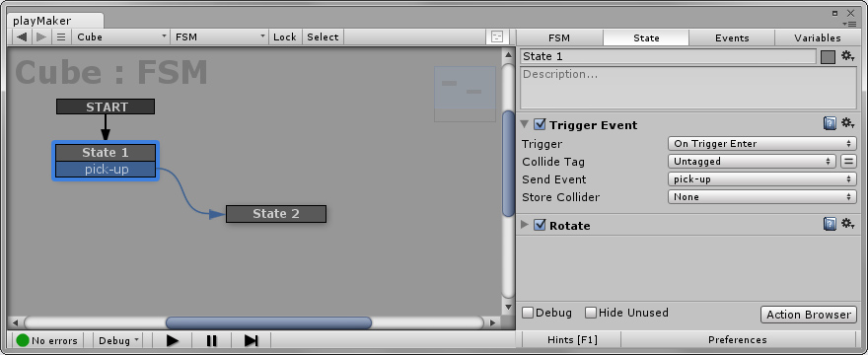
Task: Pause the scene
Action: click(x=211, y=340)
